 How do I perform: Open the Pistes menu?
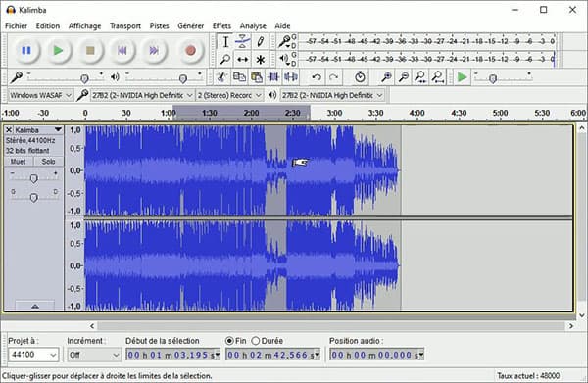tap(160, 25)
